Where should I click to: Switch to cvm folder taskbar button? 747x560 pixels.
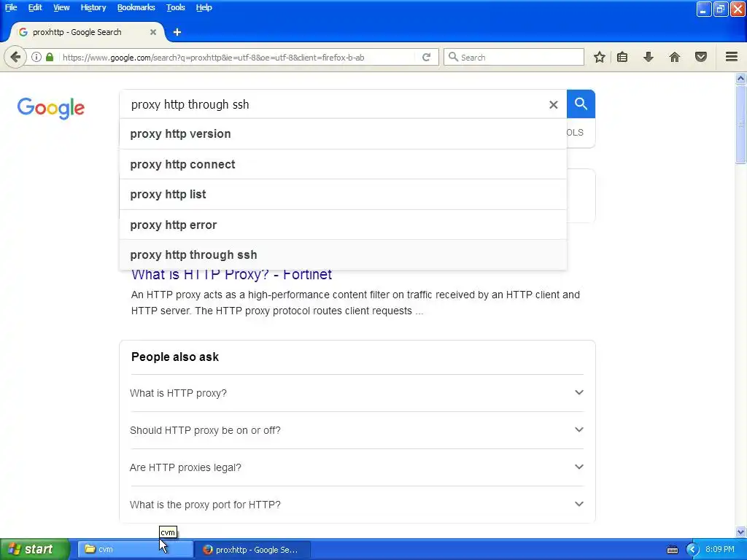click(x=135, y=550)
